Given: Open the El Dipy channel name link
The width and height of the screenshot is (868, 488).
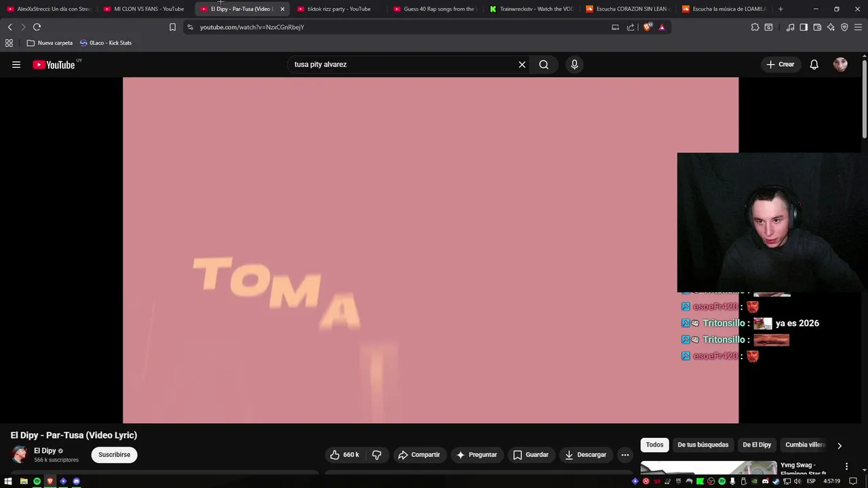Looking at the screenshot, I should pyautogui.click(x=45, y=451).
